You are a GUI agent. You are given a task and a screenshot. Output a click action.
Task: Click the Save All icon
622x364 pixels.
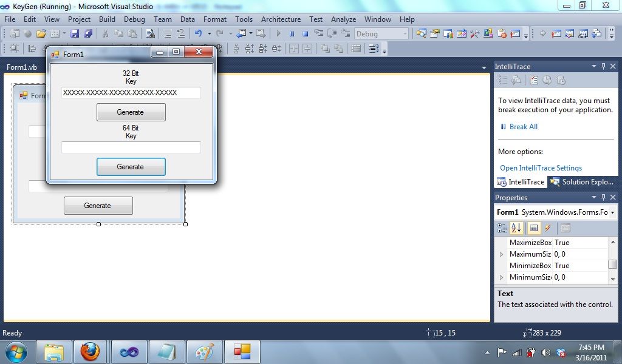pos(88,34)
